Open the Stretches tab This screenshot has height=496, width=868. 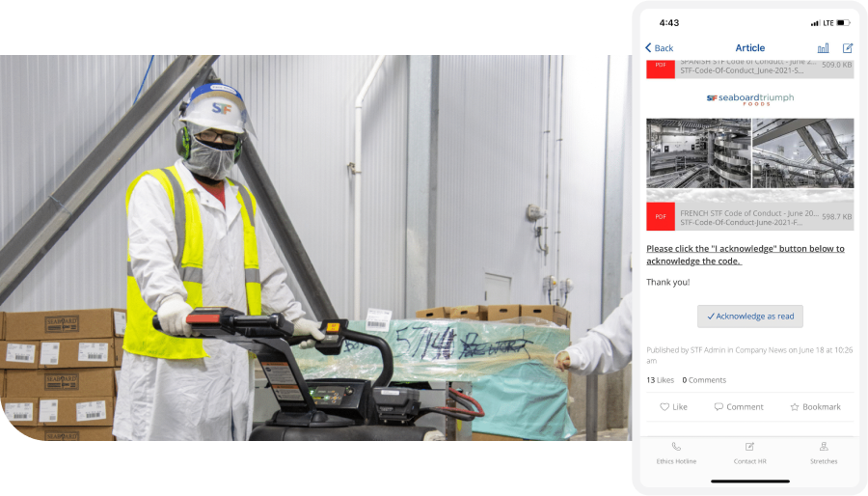(x=824, y=453)
